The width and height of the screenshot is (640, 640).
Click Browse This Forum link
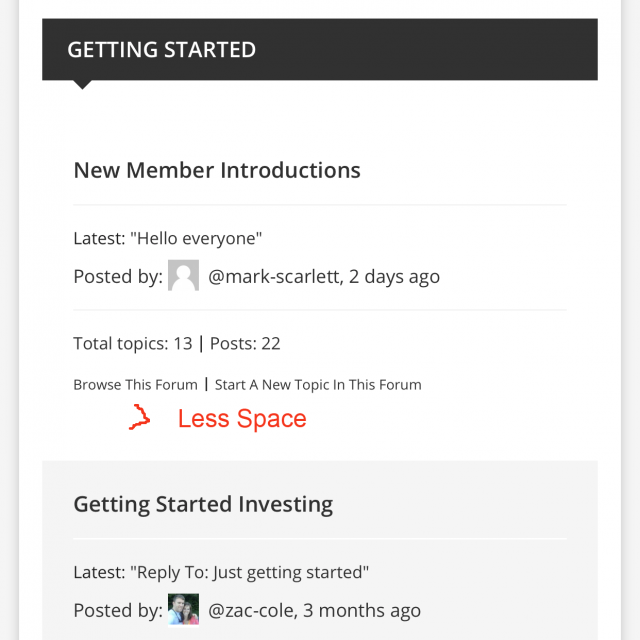point(136,385)
